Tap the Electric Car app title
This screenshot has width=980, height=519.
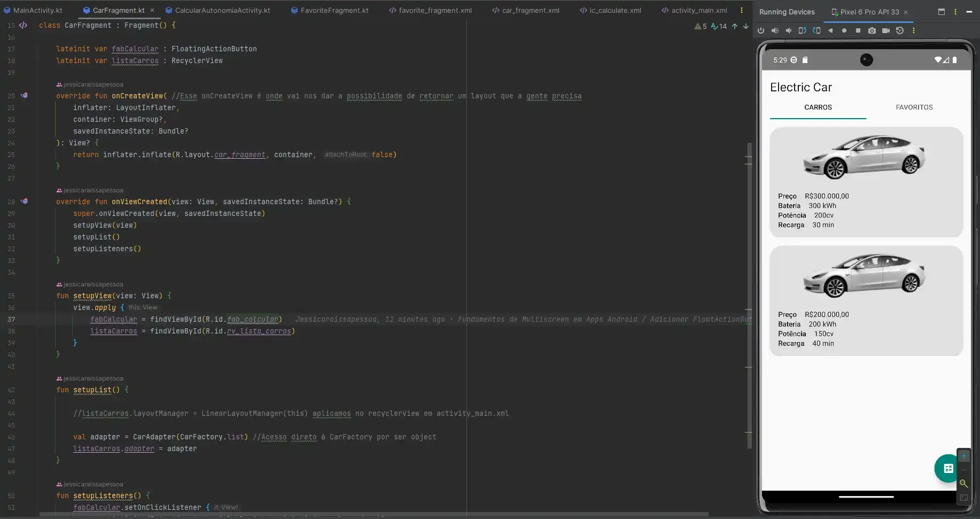click(800, 87)
